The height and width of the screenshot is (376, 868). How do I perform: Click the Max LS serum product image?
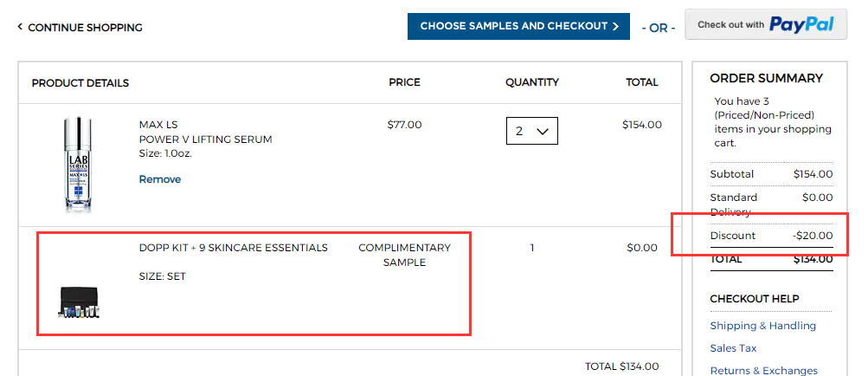(78, 164)
